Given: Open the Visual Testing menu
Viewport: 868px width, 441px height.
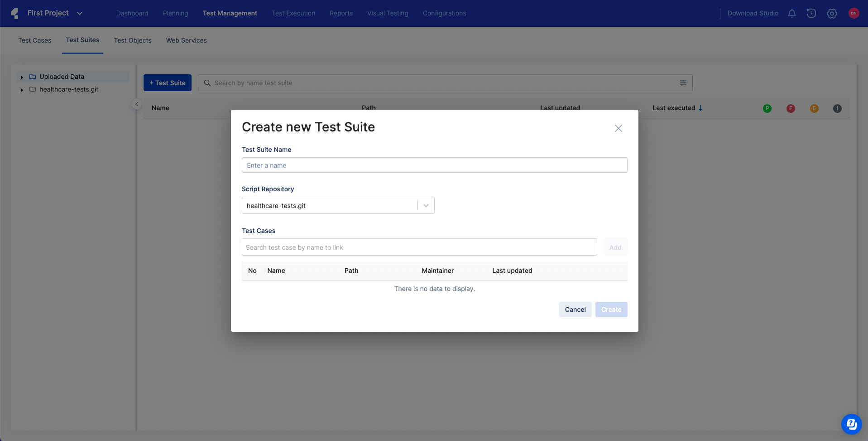Looking at the screenshot, I should (x=388, y=13).
